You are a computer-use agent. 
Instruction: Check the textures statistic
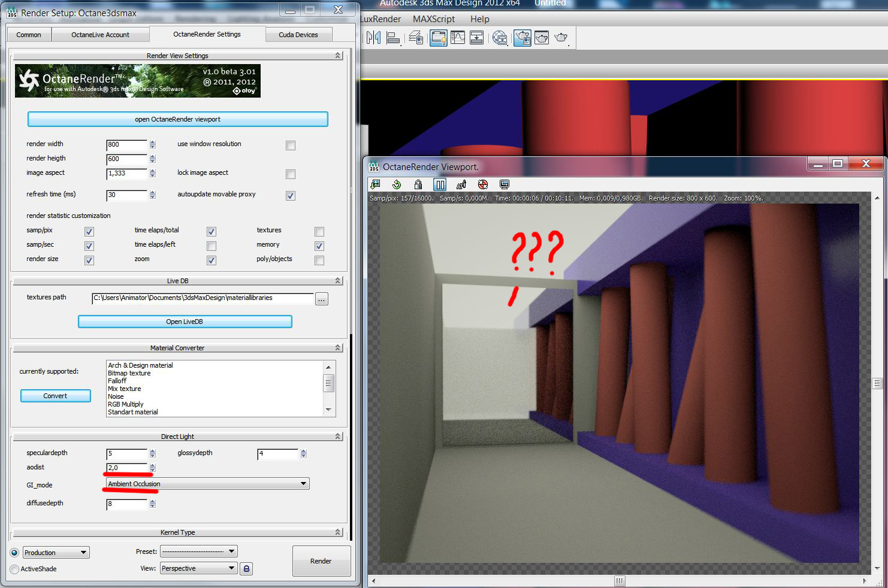(319, 232)
